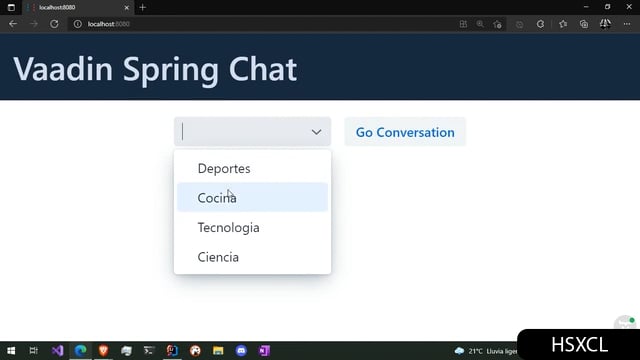Screen dimensions: 640x360
Task: Reload the localhost page
Action: [x=54, y=24]
